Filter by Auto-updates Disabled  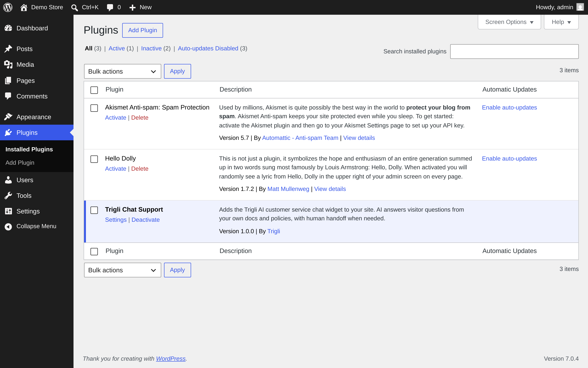(208, 49)
